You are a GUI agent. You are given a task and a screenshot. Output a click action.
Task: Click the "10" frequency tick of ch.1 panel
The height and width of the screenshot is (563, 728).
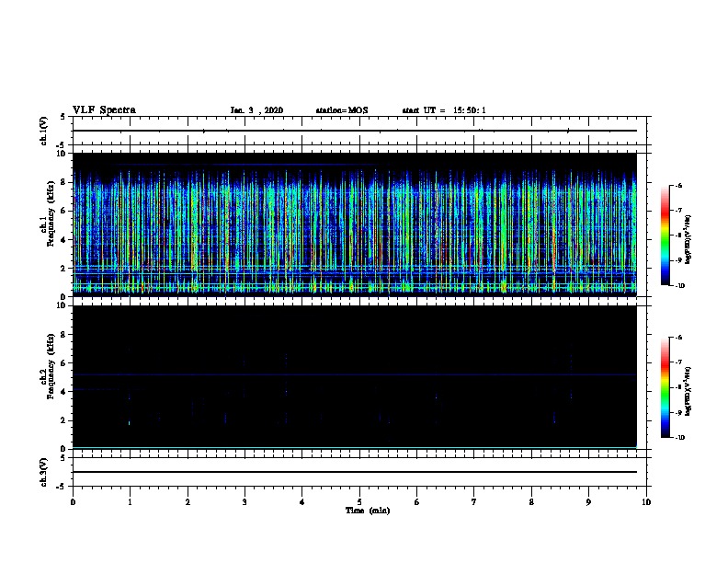pyautogui.click(x=62, y=154)
